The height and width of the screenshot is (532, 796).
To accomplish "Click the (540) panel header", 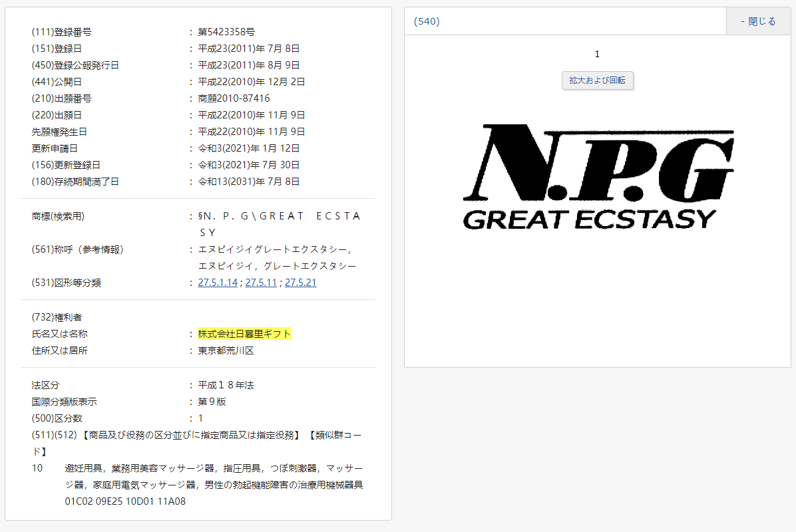I will (427, 21).
